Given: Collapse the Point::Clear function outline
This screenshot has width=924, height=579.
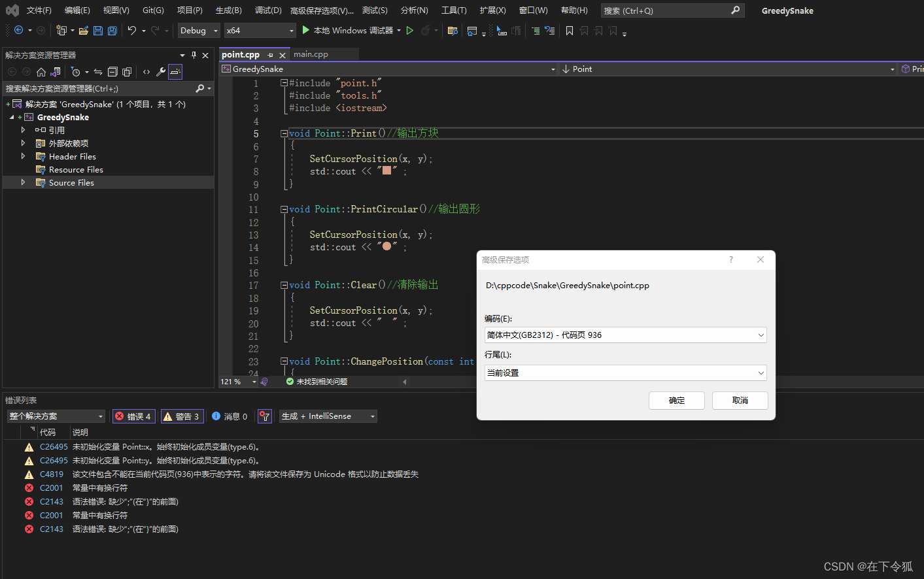Looking at the screenshot, I should [284, 285].
